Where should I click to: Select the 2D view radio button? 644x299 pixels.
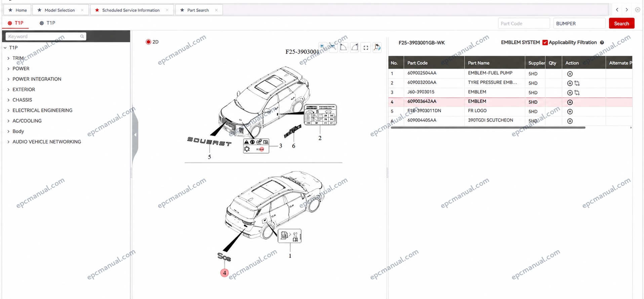(148, 42)
